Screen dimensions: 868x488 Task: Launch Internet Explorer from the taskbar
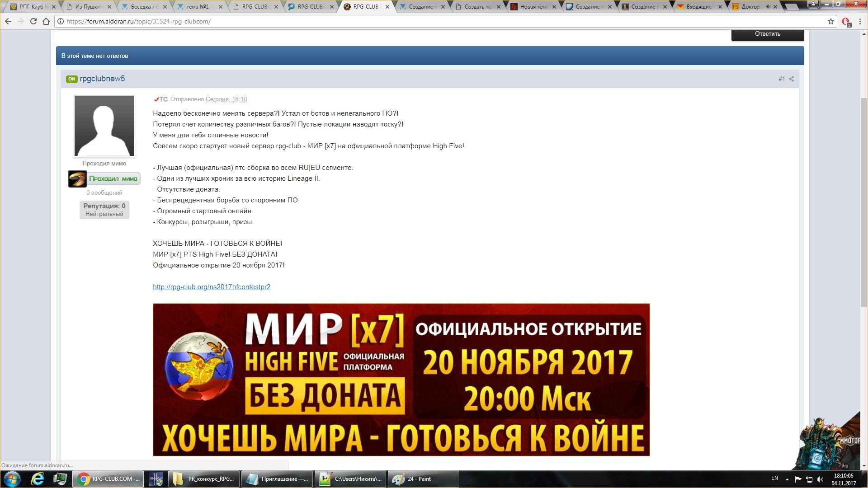(37, 479)
